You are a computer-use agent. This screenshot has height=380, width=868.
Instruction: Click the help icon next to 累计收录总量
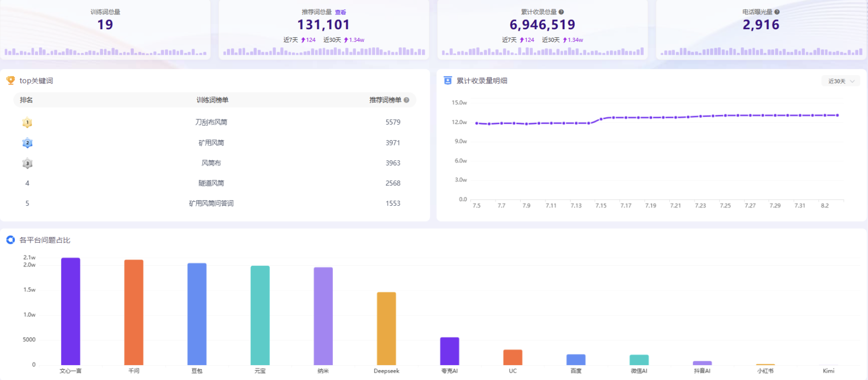pyautogui.click(x=561, y=12)
